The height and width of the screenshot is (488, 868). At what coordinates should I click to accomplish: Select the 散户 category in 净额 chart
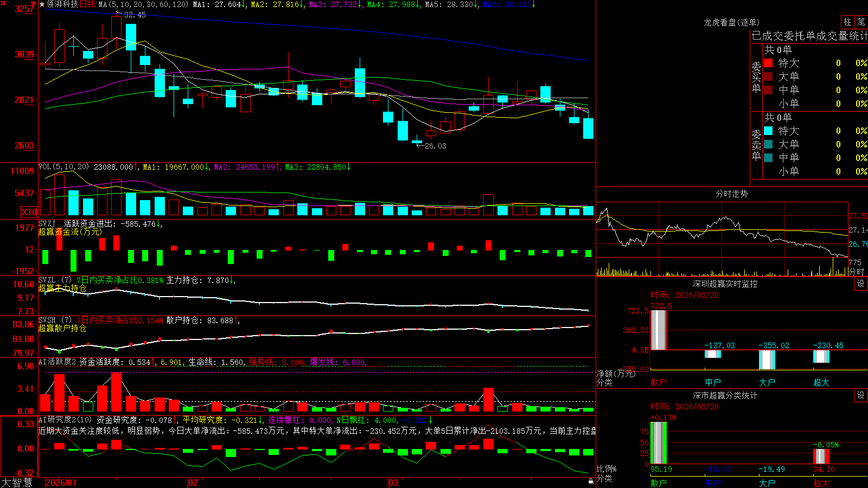[x=659, y=382]
